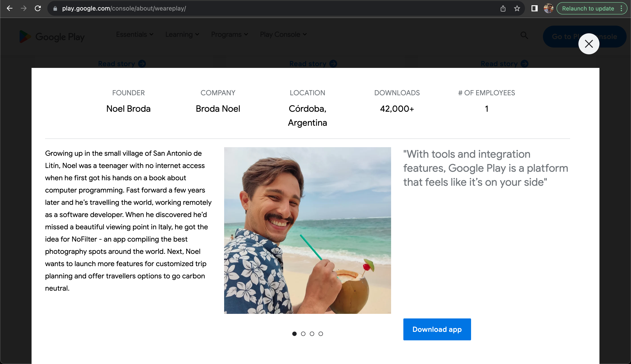Expand the Programs dropdown menu
Screen dimensions: 631x364
click(x=229, y=35)
